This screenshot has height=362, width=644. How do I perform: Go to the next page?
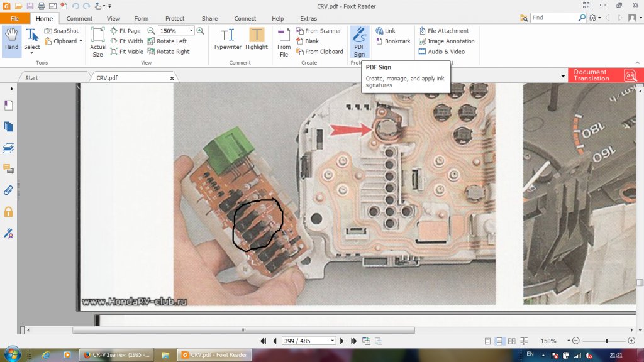tap(341, 341)
